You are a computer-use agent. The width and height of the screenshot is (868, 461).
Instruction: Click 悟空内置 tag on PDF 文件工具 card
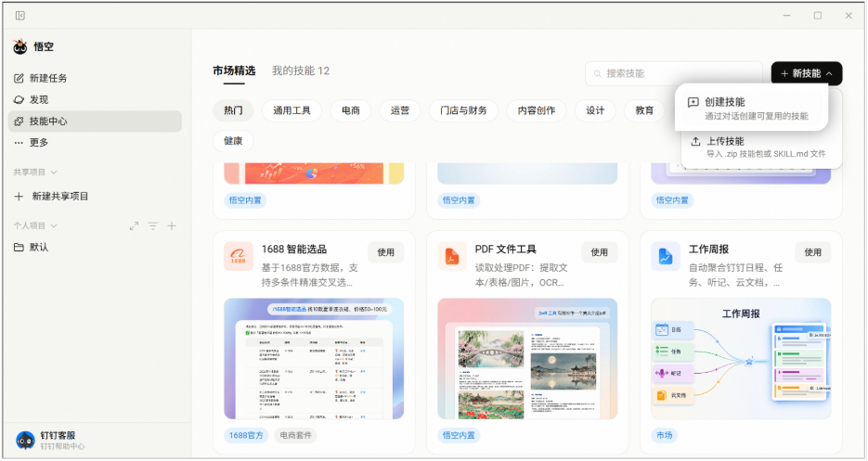[x=459, y=436]
